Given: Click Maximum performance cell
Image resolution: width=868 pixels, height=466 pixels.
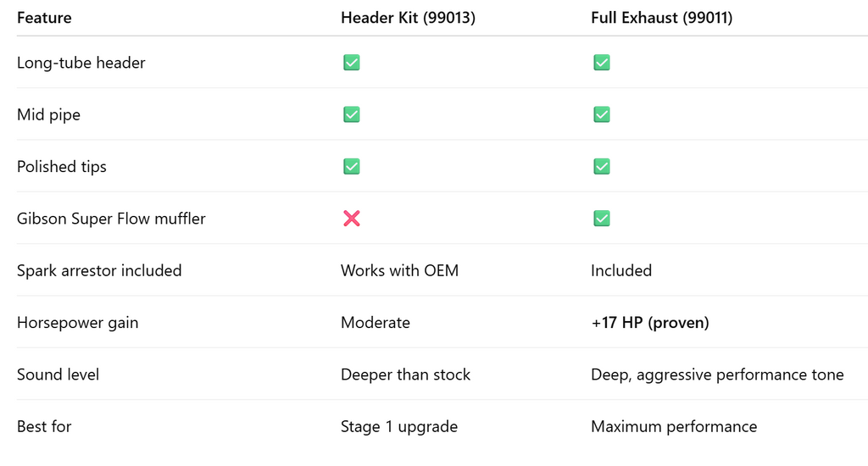Looking at the screenshot, I should click(674, 427).
